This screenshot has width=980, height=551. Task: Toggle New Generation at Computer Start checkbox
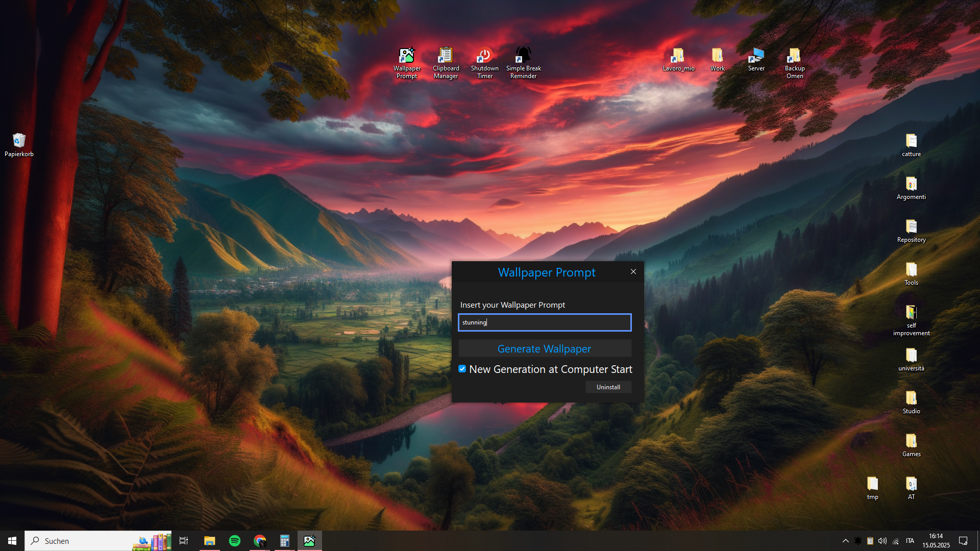click(462, 369)
